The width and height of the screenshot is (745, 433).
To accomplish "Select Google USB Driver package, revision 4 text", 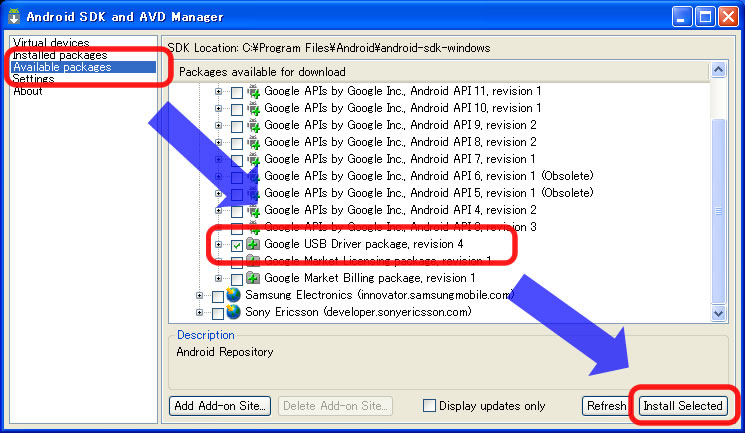I will [363, 244].
